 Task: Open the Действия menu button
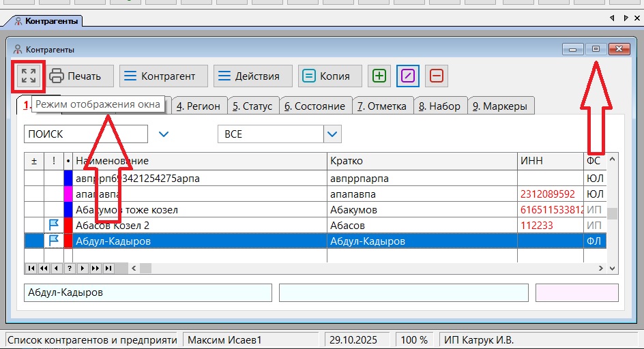tap(252, 76)
